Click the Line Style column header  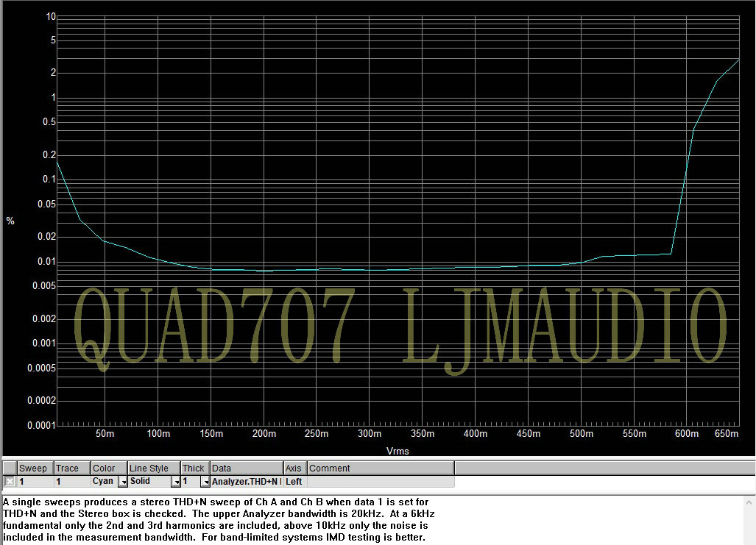pos(153,469)
